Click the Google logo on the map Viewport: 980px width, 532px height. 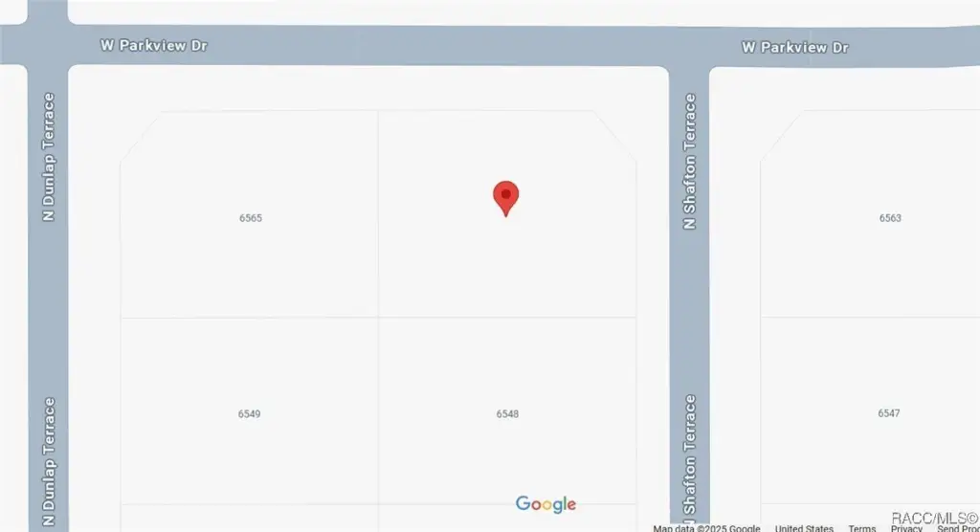[546, 504]
